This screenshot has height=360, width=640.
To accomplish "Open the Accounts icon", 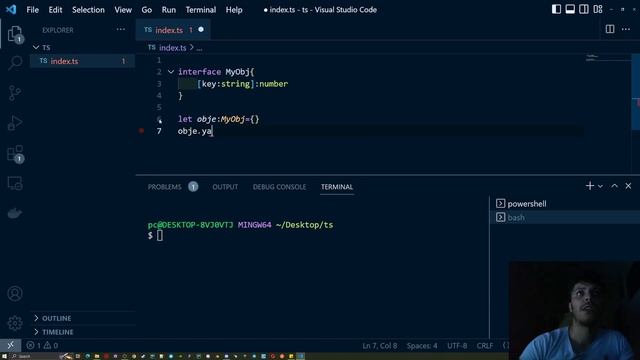I will tap(15, 293).
